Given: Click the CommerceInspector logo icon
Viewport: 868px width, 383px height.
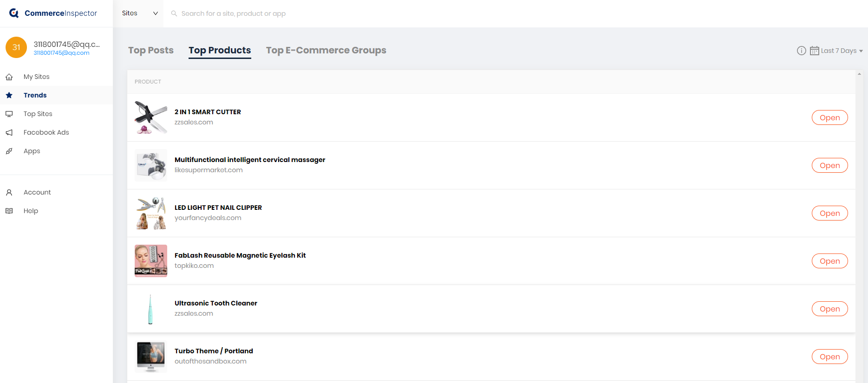Looking at the screenshot, I should [x=14, y=13].
